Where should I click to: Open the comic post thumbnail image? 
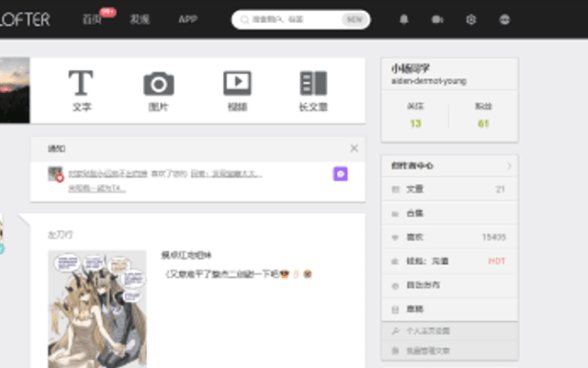97,309
